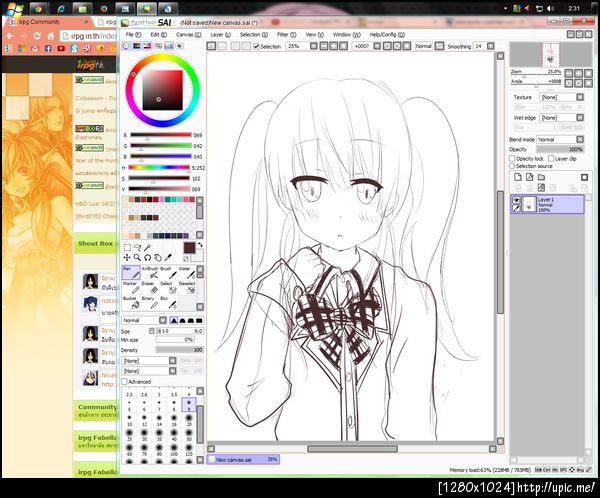The width and height of the screenshot is (600, 498).
Task: Select the Water brush tool
Action: 187,273
